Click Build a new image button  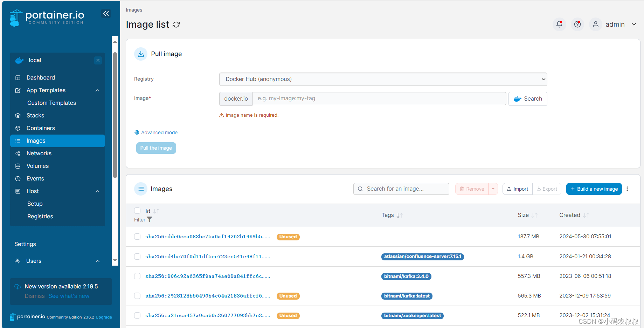pos(594,189)
